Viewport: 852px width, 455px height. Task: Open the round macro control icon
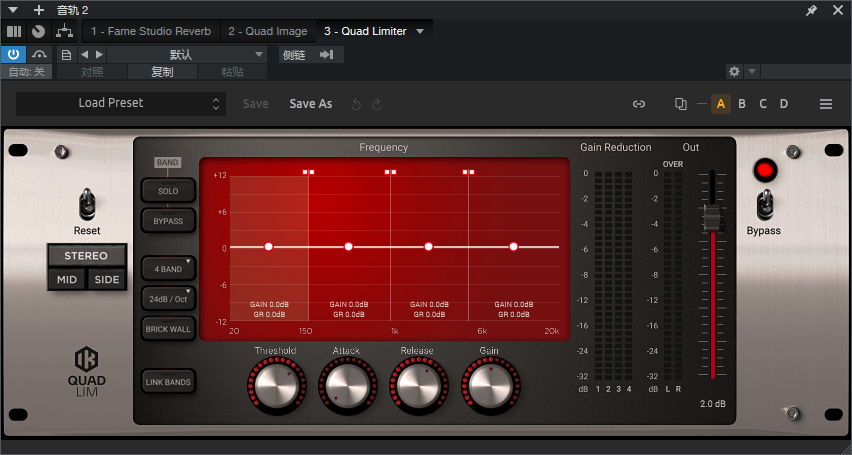point(38,32)
